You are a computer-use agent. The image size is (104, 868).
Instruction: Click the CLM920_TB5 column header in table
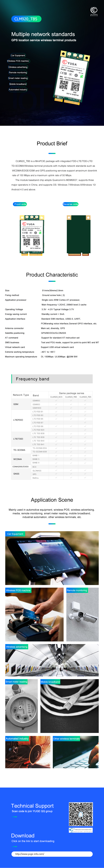71,397
